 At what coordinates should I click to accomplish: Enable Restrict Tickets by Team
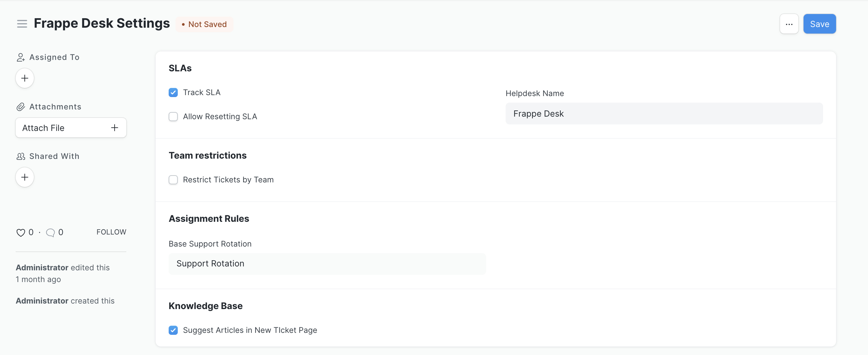click(173, 180)
